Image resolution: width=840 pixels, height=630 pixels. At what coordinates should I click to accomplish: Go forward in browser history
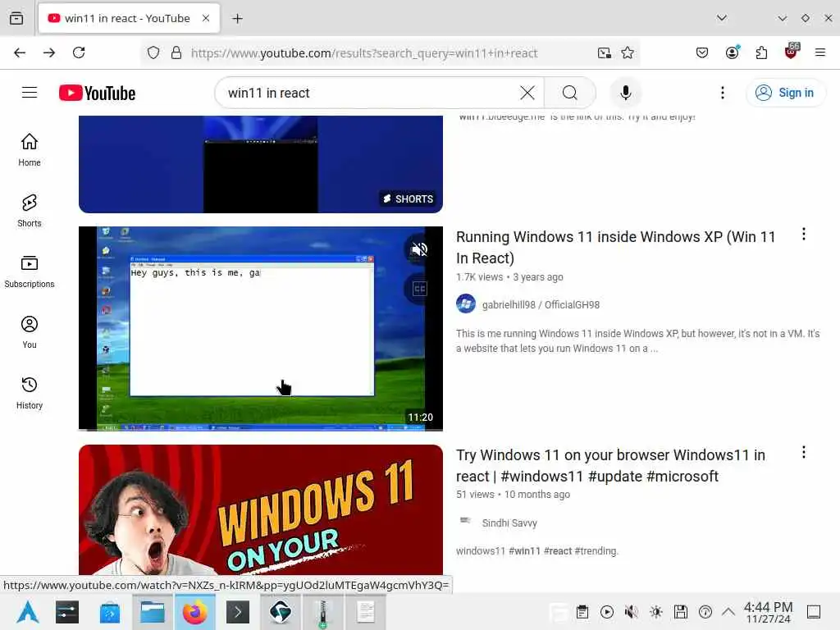tap(49, 52)
